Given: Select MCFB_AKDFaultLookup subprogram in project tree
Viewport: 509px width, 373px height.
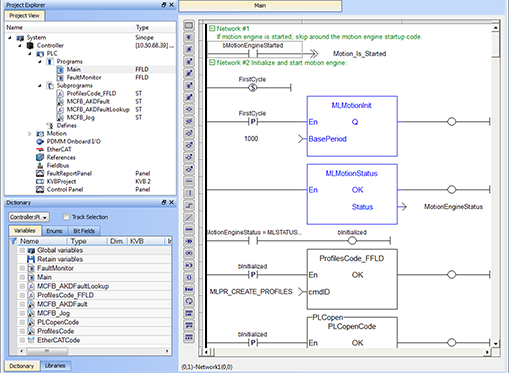Looking at the screenshot, I should tap(98, 109).
